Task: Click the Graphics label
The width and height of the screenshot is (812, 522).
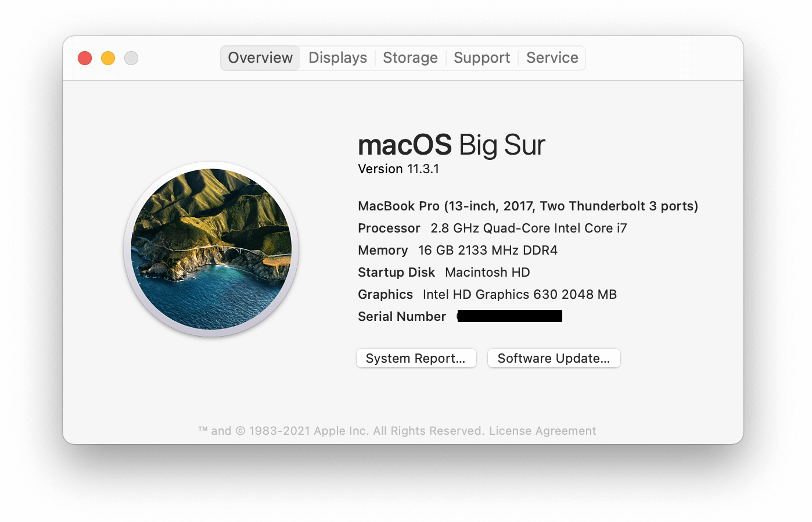Action: pos(385,295)
